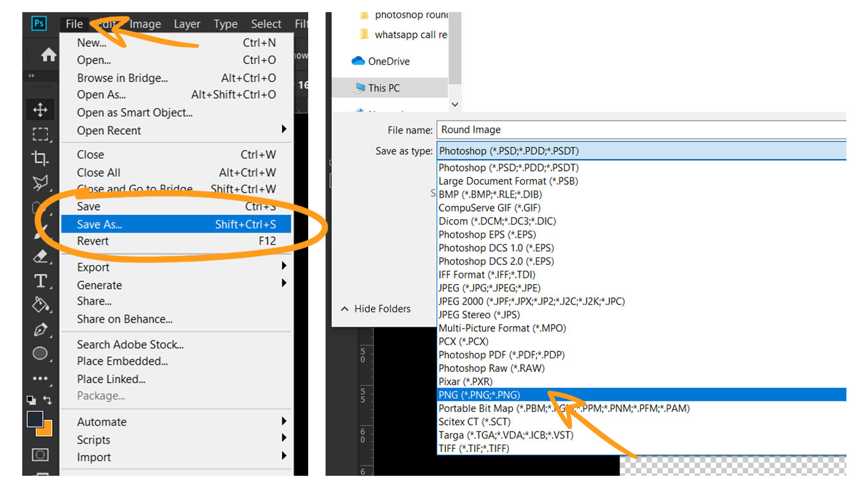Screen dimensions: 868x488
Task: Select CompuServe GIF (*.GIF) format
Action: click(642, 208)
